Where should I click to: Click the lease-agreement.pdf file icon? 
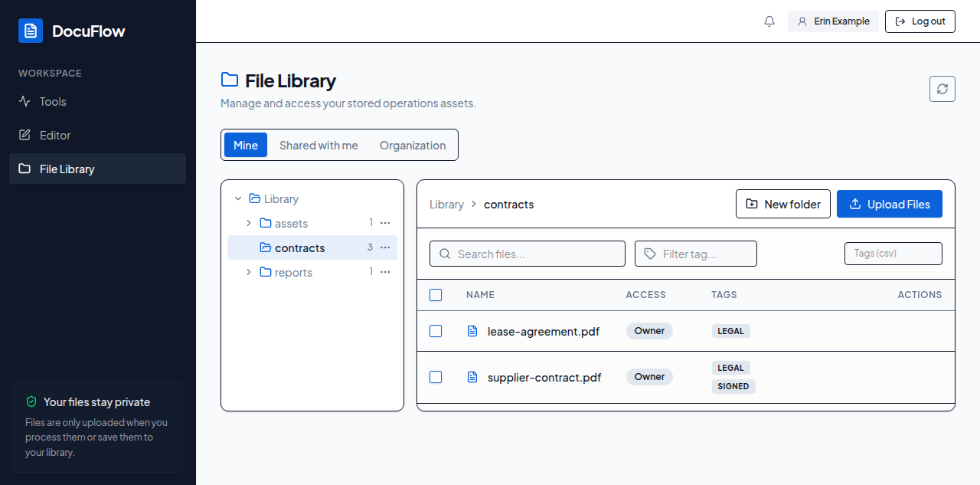coord(472,331)
